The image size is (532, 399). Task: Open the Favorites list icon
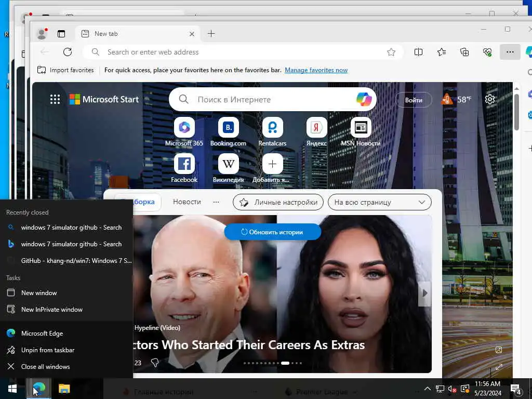[x=442, y=52]
